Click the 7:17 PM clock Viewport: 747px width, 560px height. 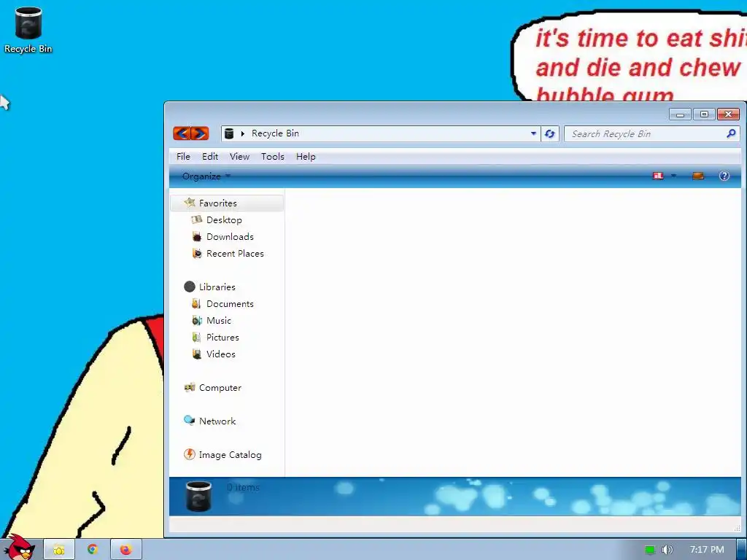[x=707, y=550]
